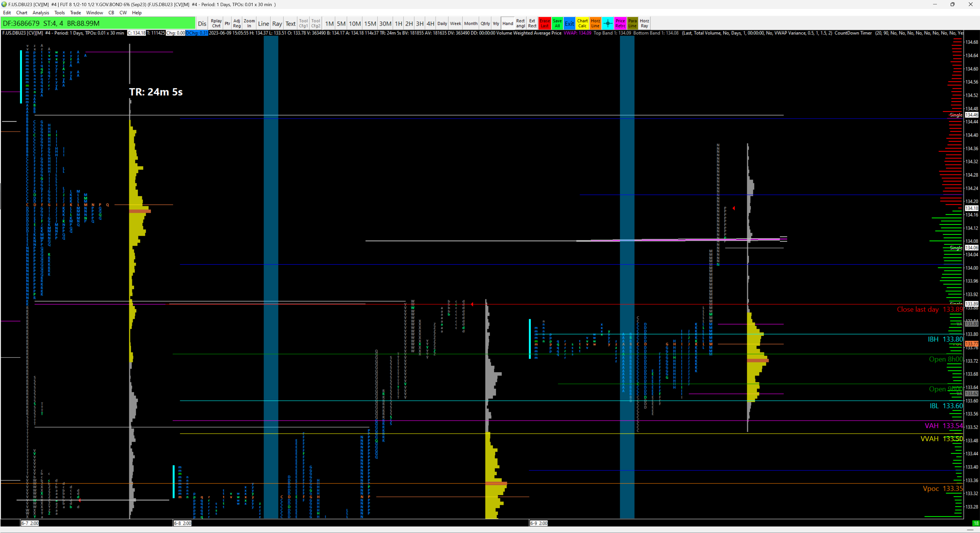Viewport: 980px width, 533px height.
Task: Select the Horz Line drawing tool
Action: (x=595, y=23)
